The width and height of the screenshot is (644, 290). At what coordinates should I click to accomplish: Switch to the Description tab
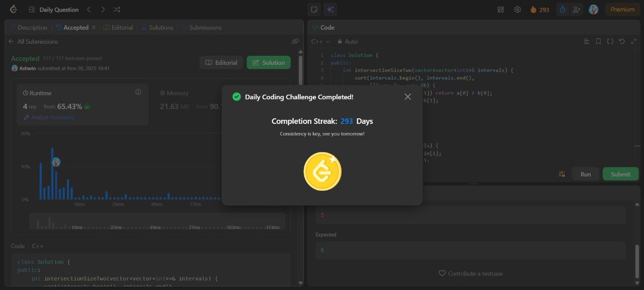coord(28,27)
